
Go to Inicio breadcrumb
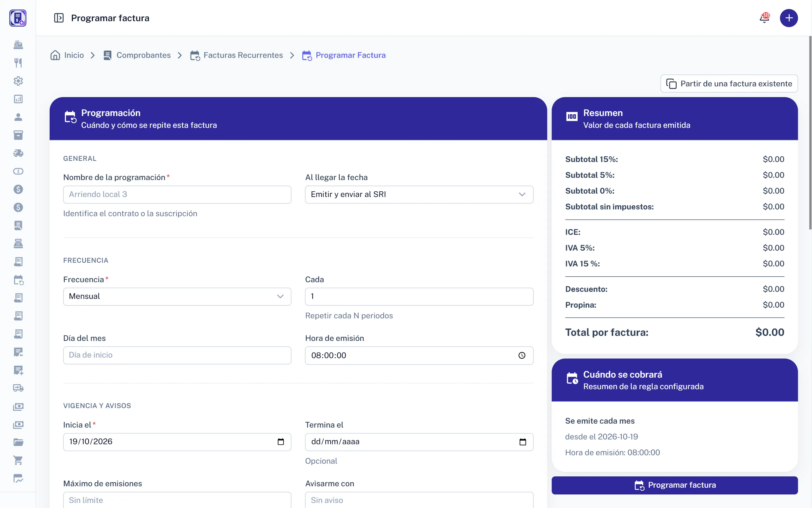(x=74, y=55)
